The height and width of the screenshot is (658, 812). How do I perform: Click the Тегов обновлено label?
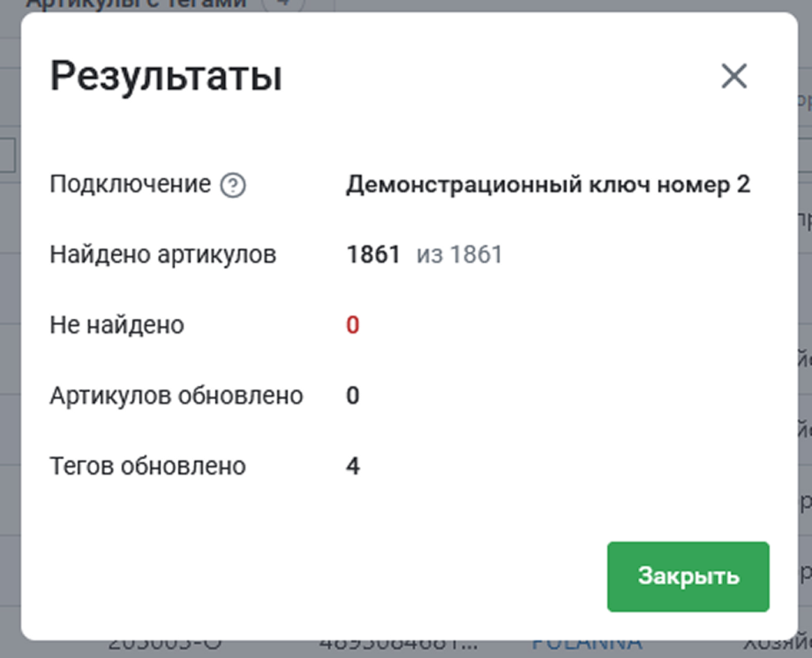coord(148,466)
